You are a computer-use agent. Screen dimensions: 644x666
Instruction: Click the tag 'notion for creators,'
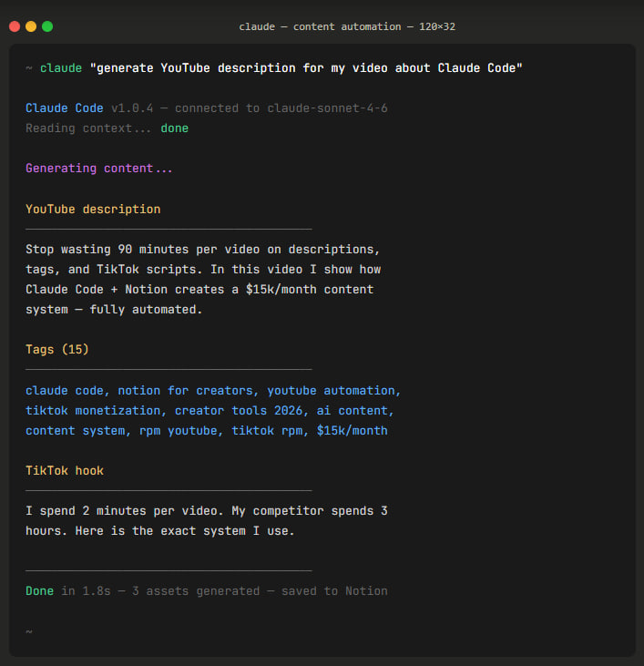[x=189, y=390]
